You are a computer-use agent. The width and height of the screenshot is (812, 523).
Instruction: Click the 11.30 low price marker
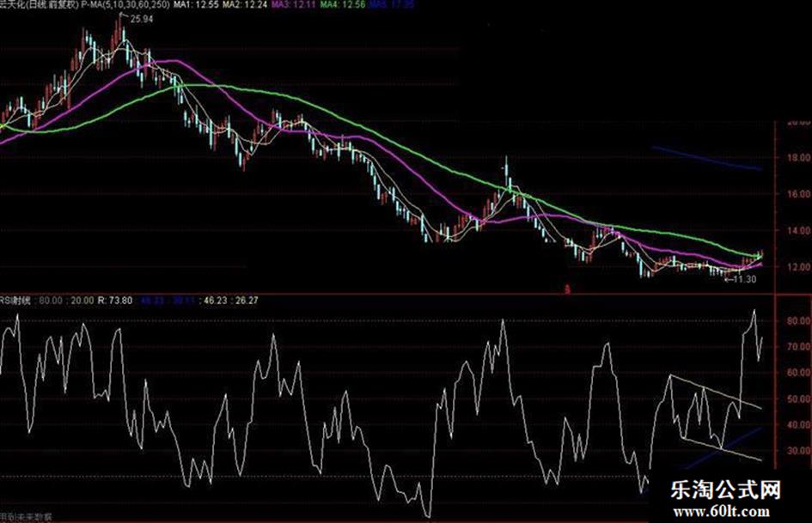744,278
